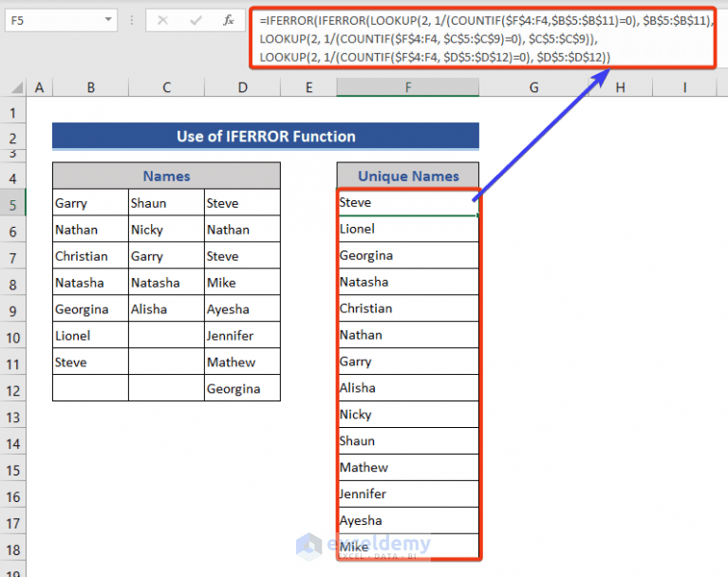Select cell F10 containing Nathan
Viewport: 728px width, 577px height.
pyautogui.click(x=407, y=335)
